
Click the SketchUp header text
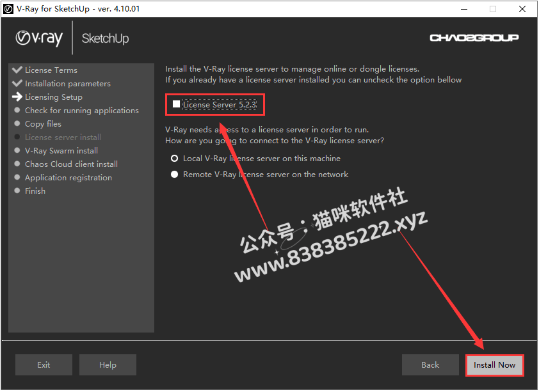[x=105, y=38]
